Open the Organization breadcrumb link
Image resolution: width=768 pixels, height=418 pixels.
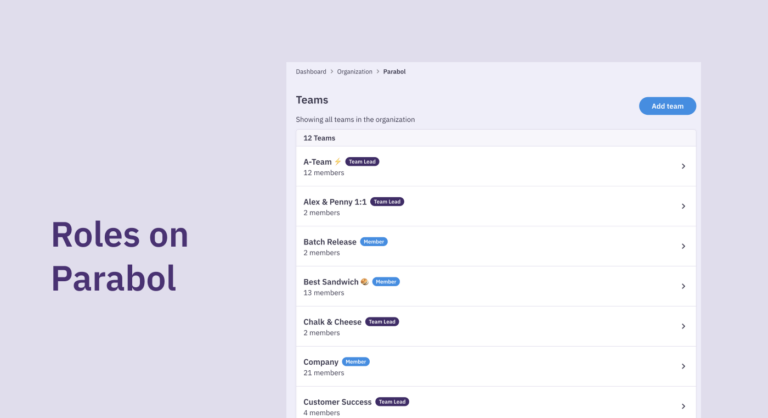(x=354, y=72)
